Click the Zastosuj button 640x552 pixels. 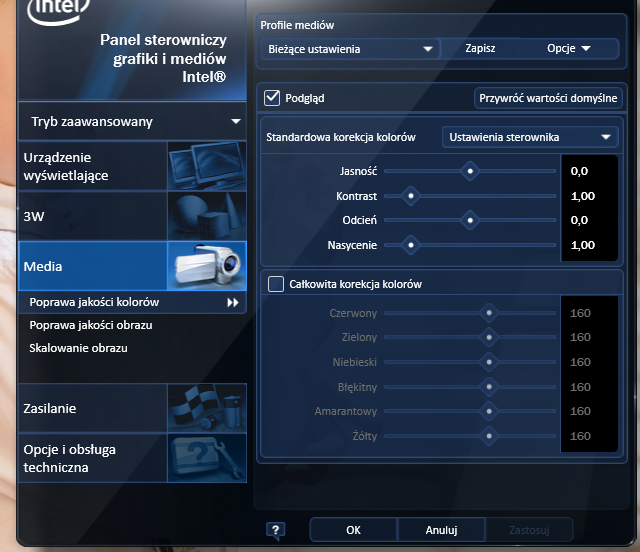click(529, 530)
